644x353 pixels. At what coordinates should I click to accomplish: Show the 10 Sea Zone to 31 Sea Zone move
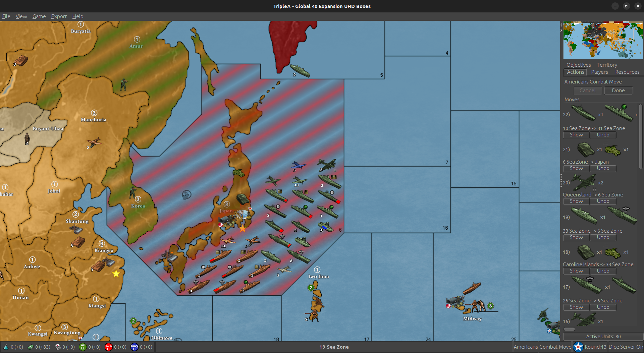576,135
